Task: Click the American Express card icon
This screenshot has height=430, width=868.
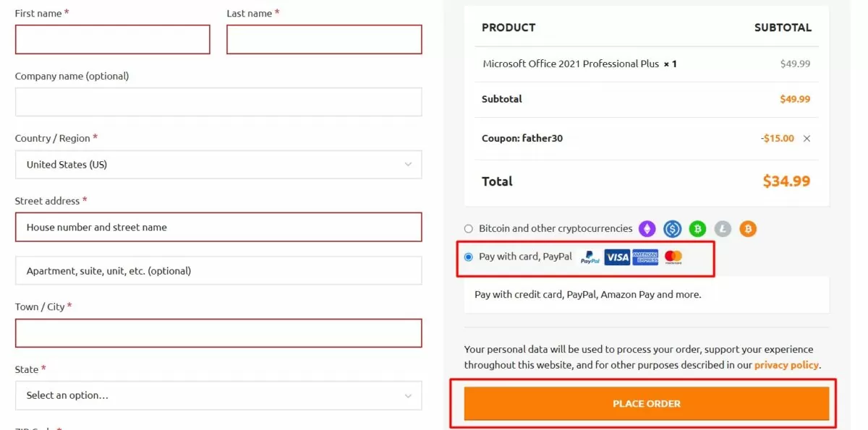Action: click(645, 257)
